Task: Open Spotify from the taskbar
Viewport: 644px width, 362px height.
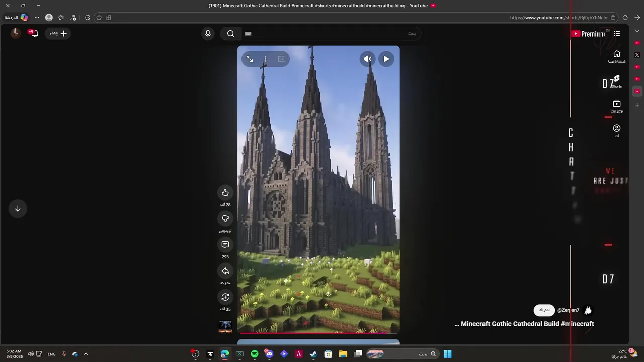Action: [x=255, y=354]
